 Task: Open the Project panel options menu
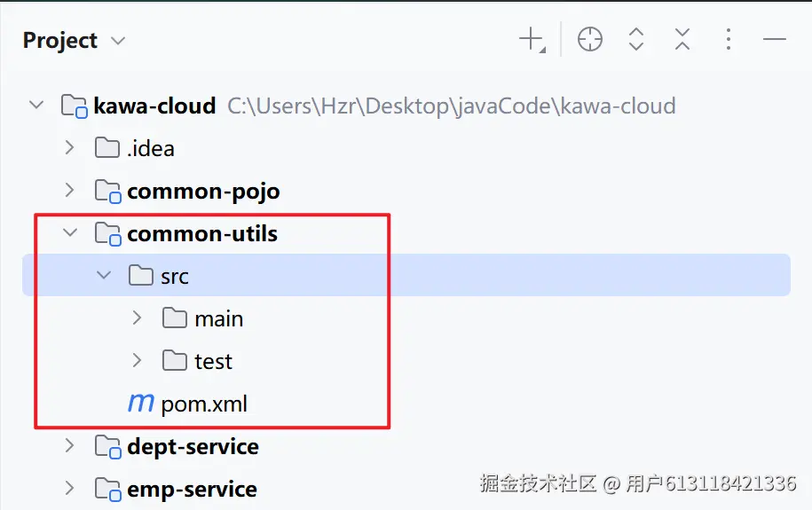pos(728,39)
